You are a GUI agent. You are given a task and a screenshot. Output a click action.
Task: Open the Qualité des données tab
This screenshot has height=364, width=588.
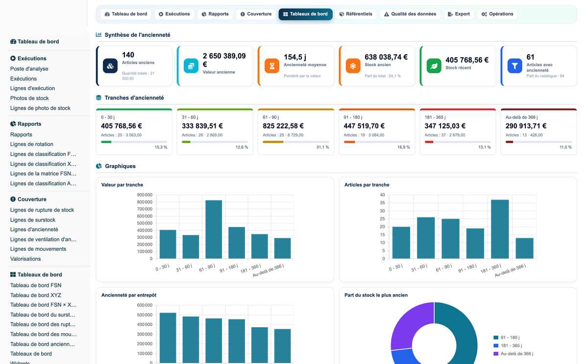[x=410, y=14]
